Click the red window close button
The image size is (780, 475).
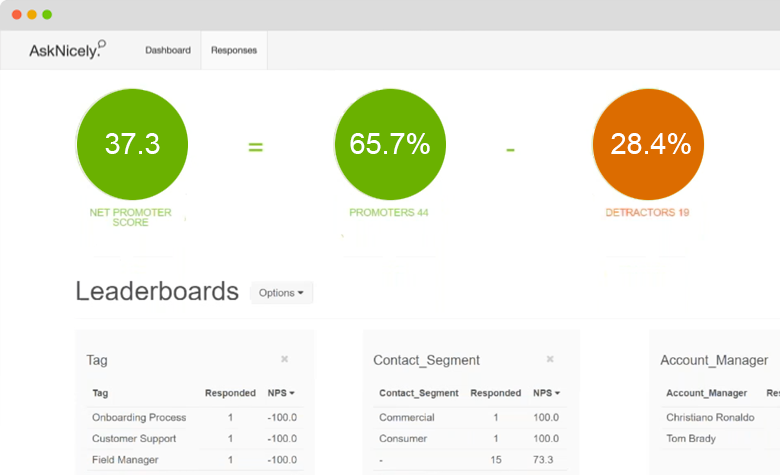tap(16, 15)
